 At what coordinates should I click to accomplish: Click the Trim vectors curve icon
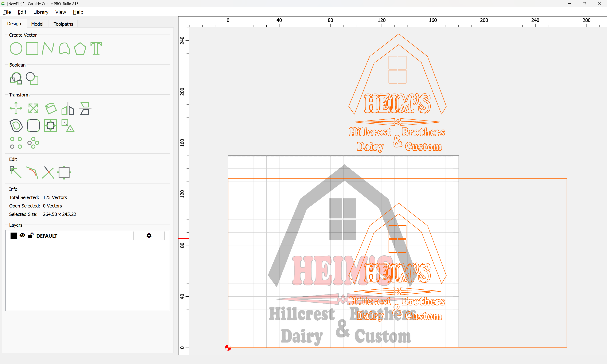pyautogui.click(x=32, y=173)
